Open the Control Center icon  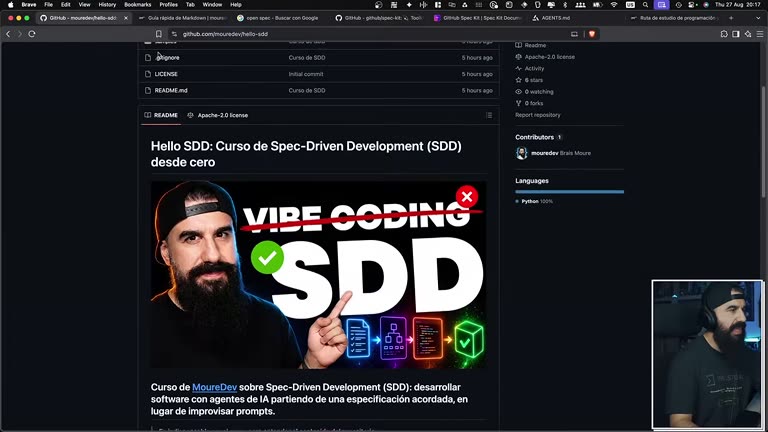pos(692,4)
